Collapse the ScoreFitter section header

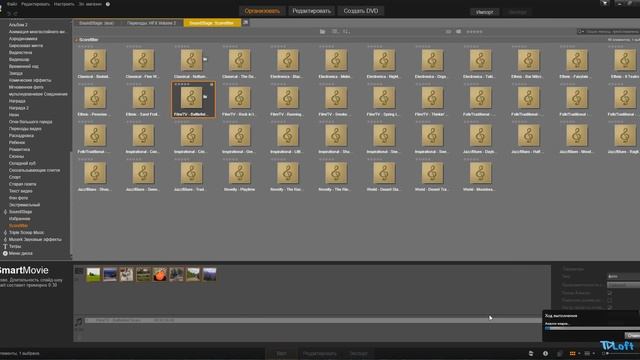pyautogui.click(x=76, y=40)
